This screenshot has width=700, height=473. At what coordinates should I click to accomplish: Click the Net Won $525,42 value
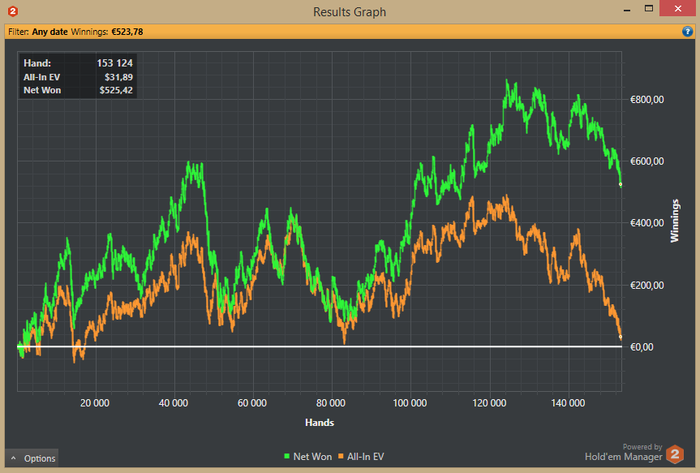click(116, 90)
